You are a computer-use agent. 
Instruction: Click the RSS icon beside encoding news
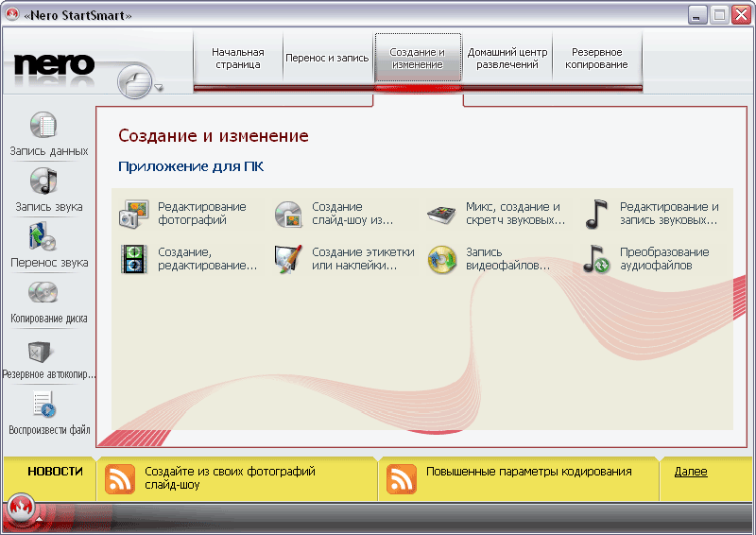click(x=401, y=479)
